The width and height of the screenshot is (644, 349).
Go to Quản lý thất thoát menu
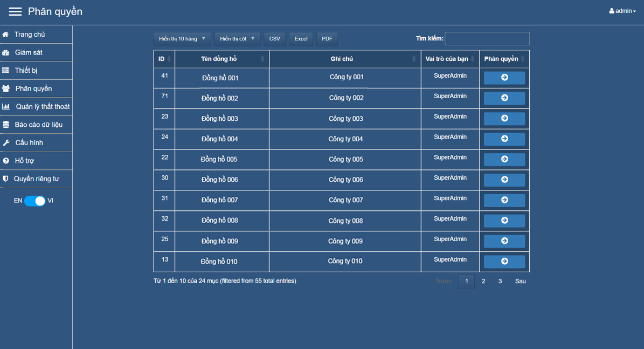click(x=42, y=107)
